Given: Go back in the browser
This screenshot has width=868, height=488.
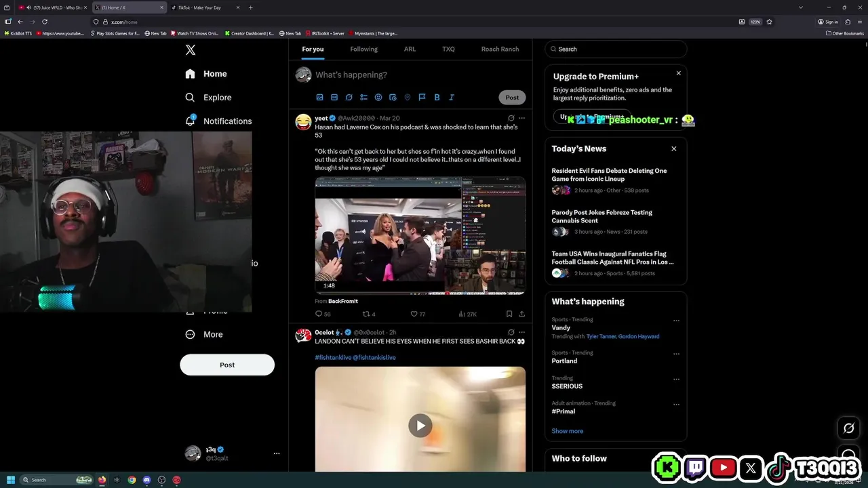Looking at the screenshot, I should click(x=20, y=22).
